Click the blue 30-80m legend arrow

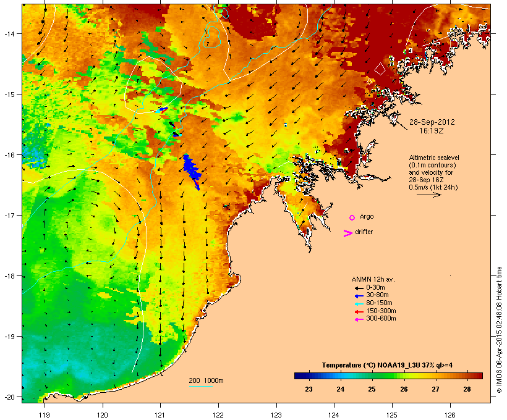click(x=359, y=296)
